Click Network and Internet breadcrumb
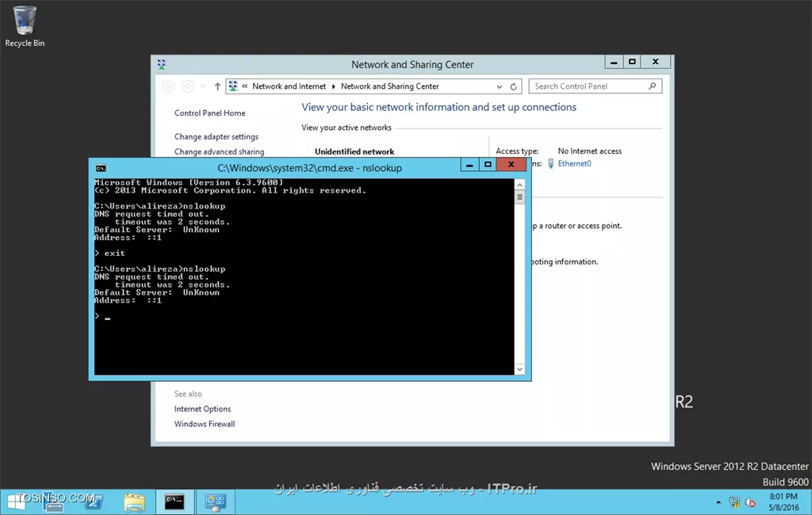Viewport: 812px width, 515px height. coord(289,86)
